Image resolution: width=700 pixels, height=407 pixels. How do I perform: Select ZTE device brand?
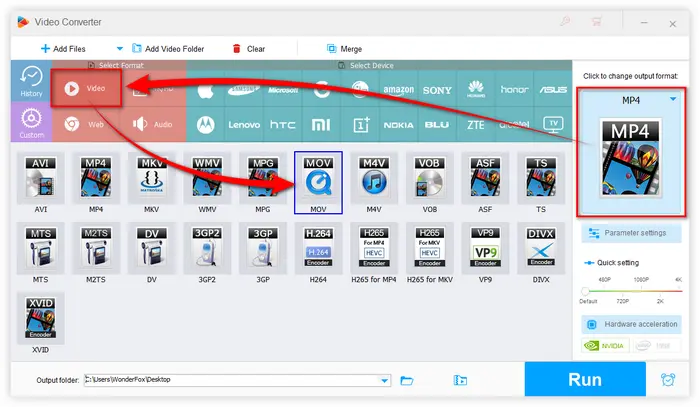[476, 125]
